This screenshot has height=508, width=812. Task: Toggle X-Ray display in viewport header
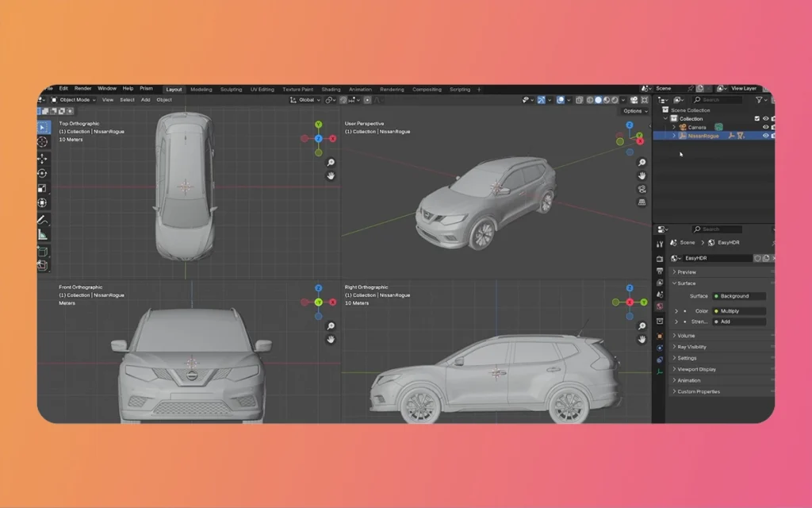pyautogui.click(x=580, y=100)
